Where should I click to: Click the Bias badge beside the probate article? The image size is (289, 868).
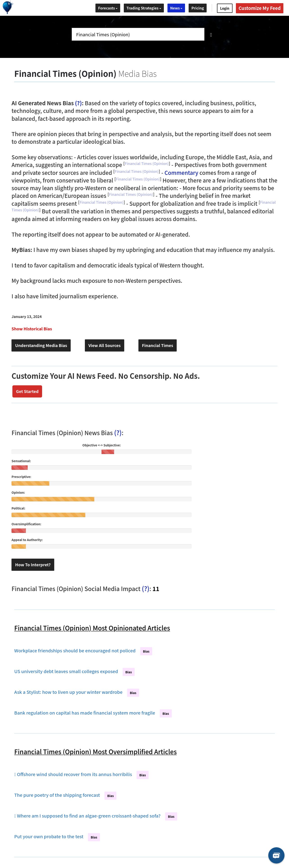tap(94, 837)
